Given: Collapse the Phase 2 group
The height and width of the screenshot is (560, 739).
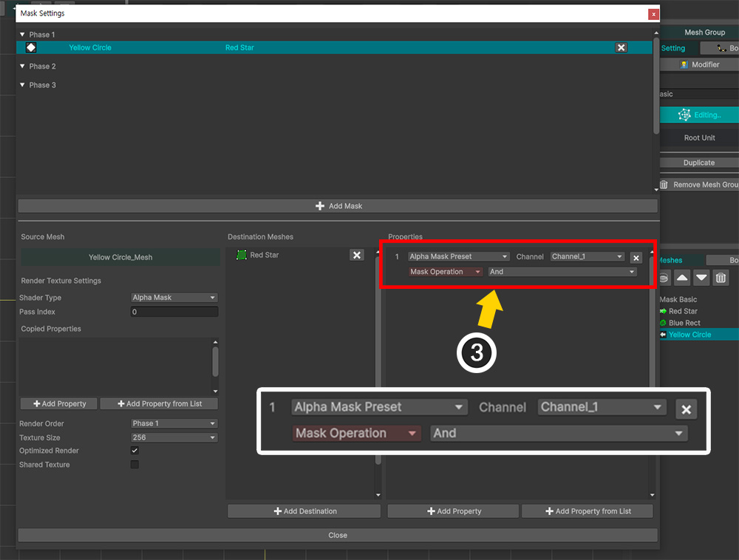Looking at the screenshot, I should pos(22,66).
